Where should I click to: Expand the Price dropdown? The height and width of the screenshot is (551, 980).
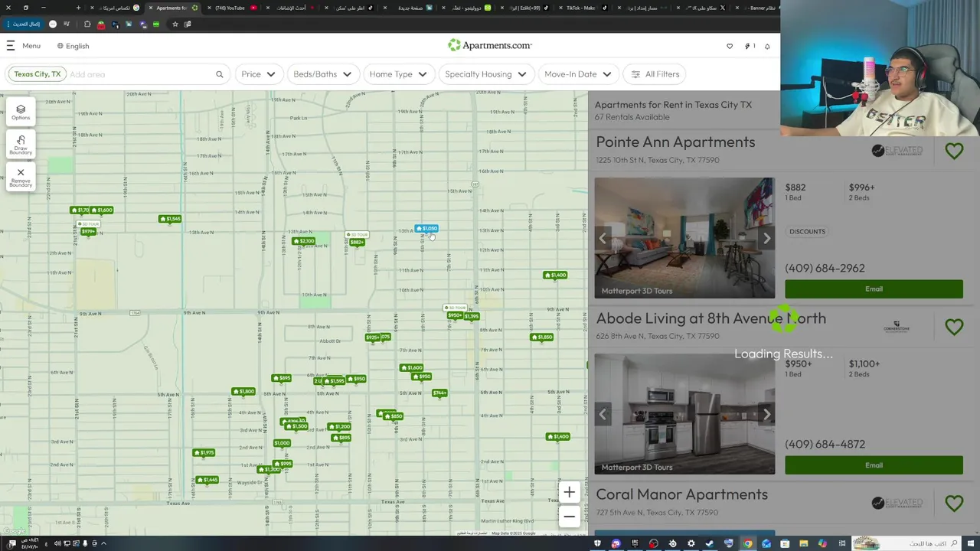point(258,74)
